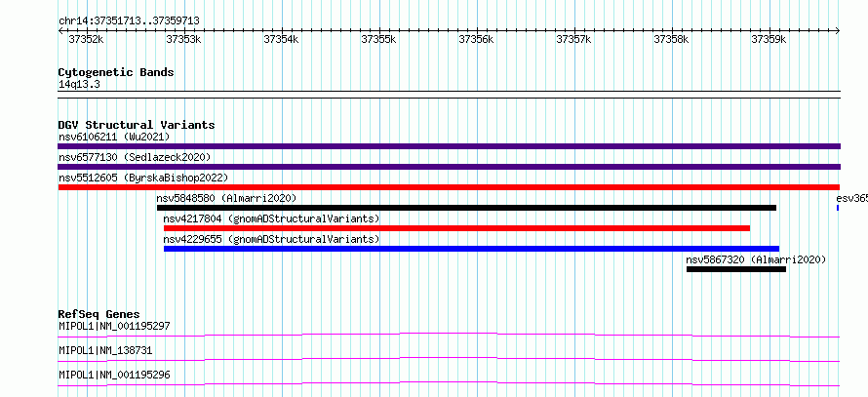Click the chr14:37351713..37359713 coordinates label

tap(129, 21)
